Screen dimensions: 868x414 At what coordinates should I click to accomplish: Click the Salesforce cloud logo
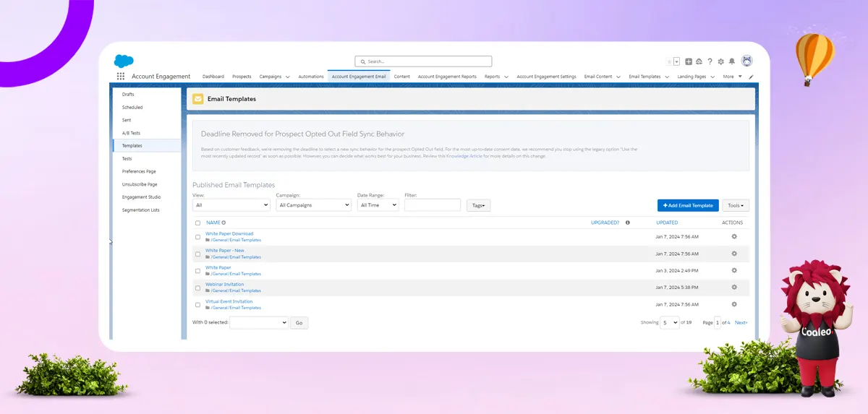124,61
